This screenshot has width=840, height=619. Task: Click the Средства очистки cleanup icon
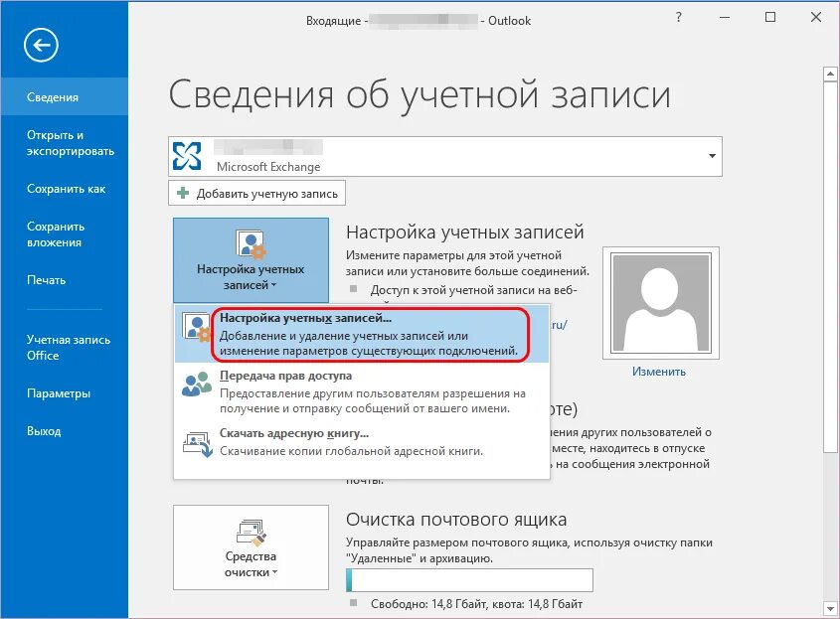251,533
